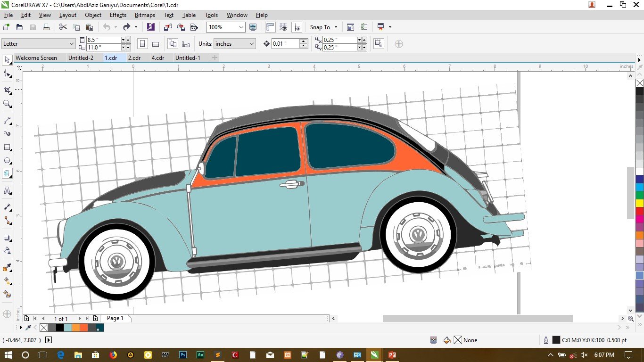
Task: Select the Smart Fill tool
Action: 7,294
